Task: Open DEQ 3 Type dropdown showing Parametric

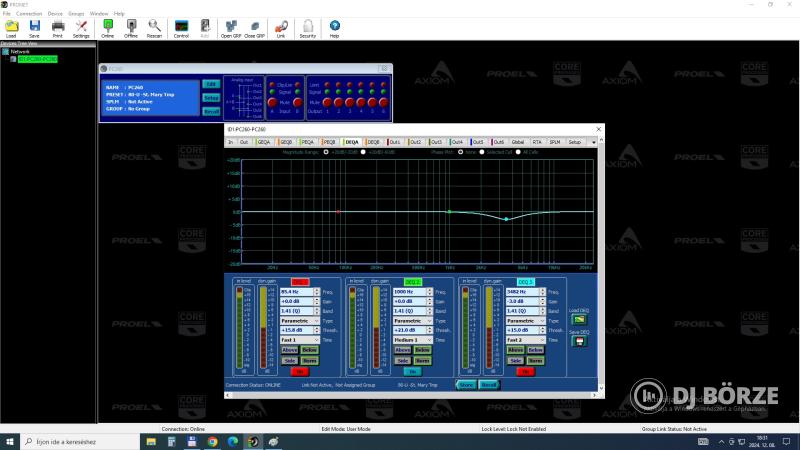Action: point(526,321)
